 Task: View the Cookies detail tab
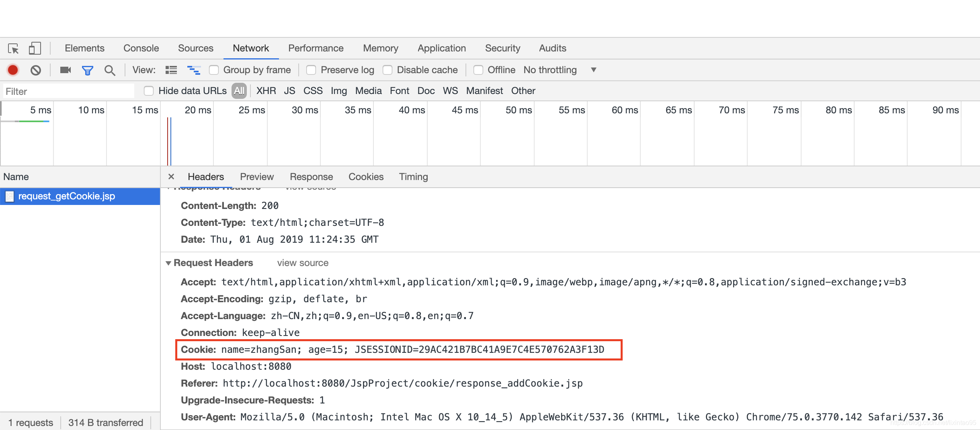(366, 177)
